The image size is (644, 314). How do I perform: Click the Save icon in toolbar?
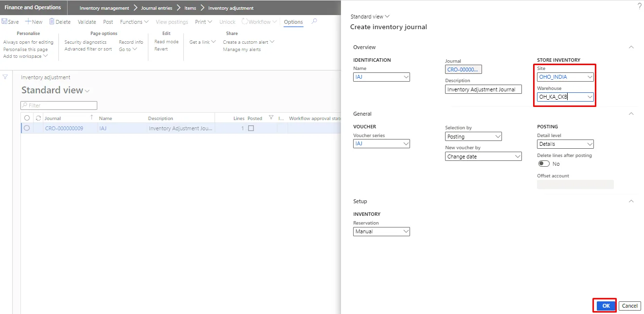(x=4, y=22)
